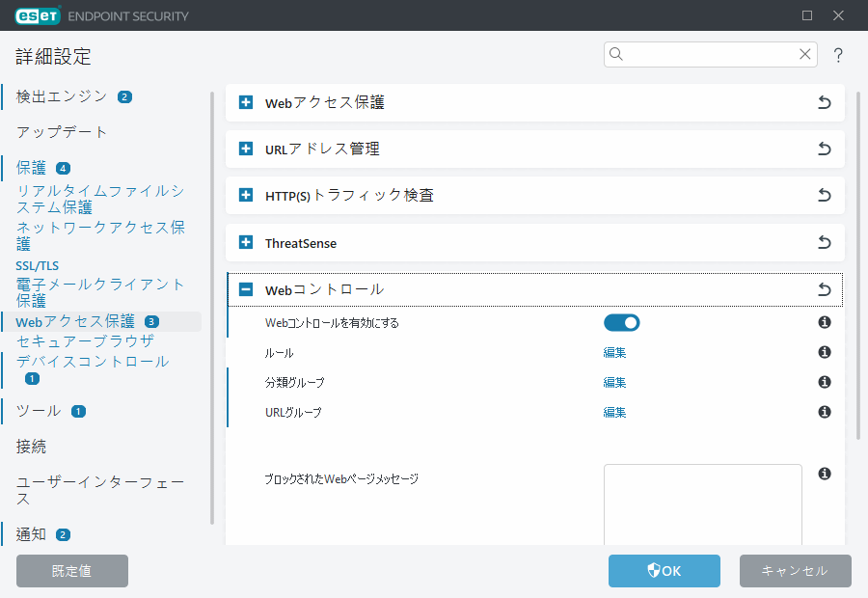
Task: Click the info icon beside Webコントロールを有効にする
Action: [x=825, y=322]
